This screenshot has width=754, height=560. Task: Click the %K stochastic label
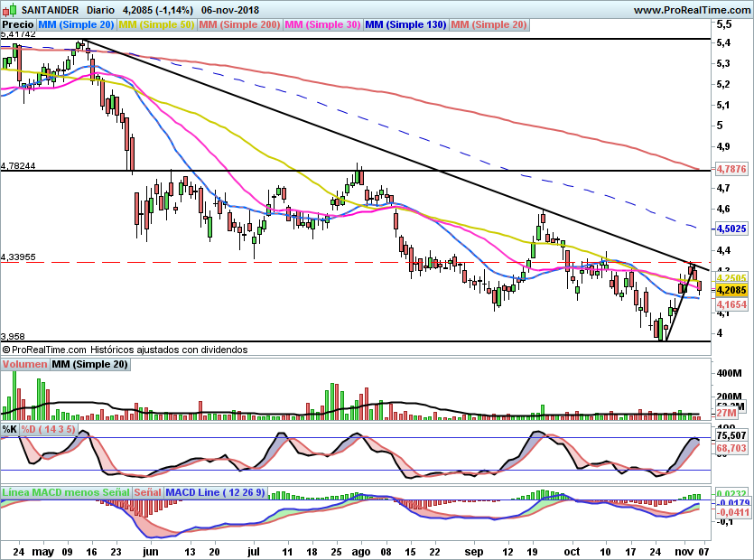[x=10, y=429]
